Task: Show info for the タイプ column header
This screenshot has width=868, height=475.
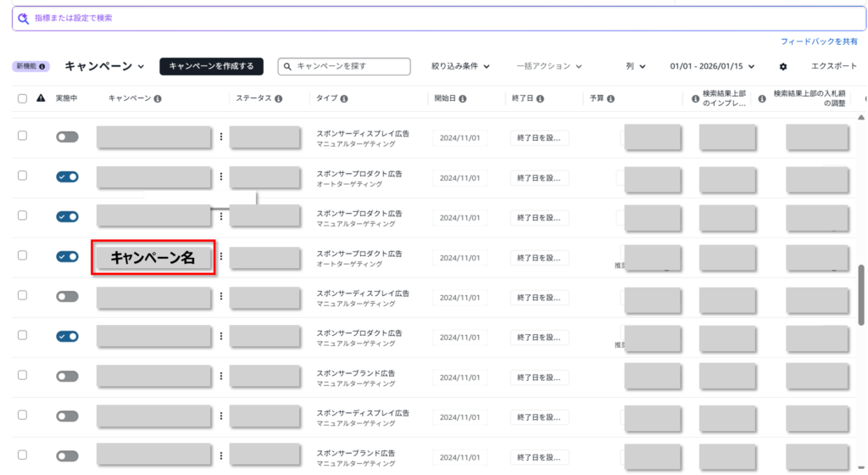Action: click(344, 98)
